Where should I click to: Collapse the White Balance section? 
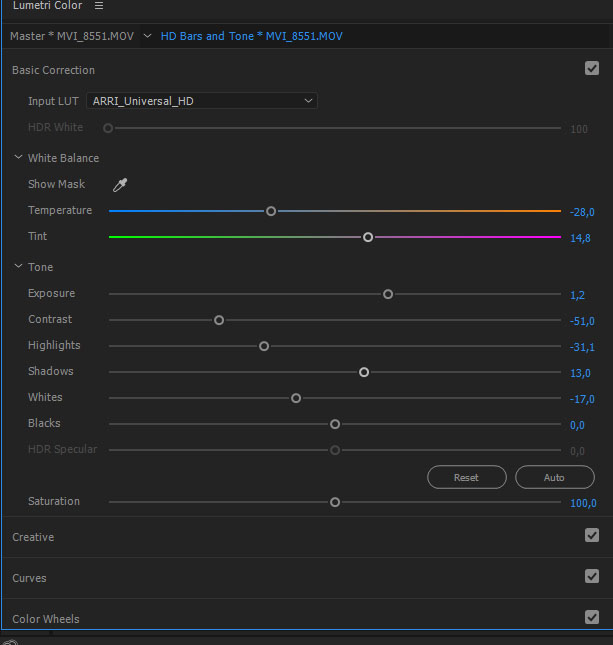18,158
